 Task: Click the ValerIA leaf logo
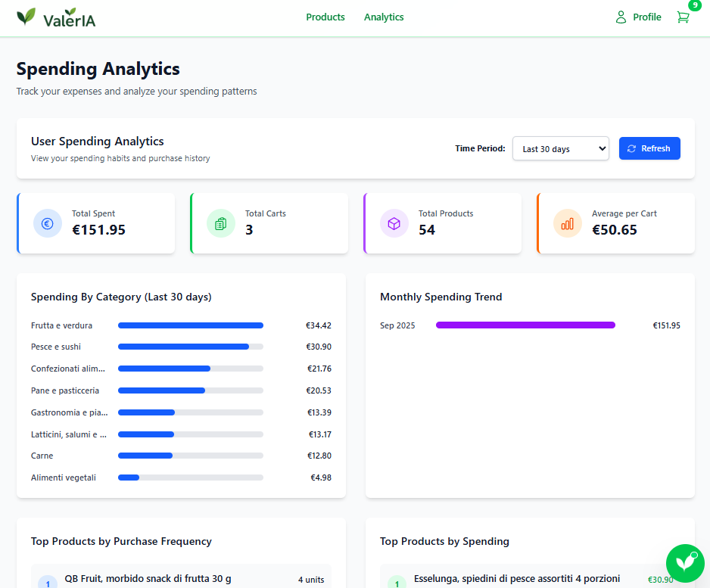(x=26, y=17)
